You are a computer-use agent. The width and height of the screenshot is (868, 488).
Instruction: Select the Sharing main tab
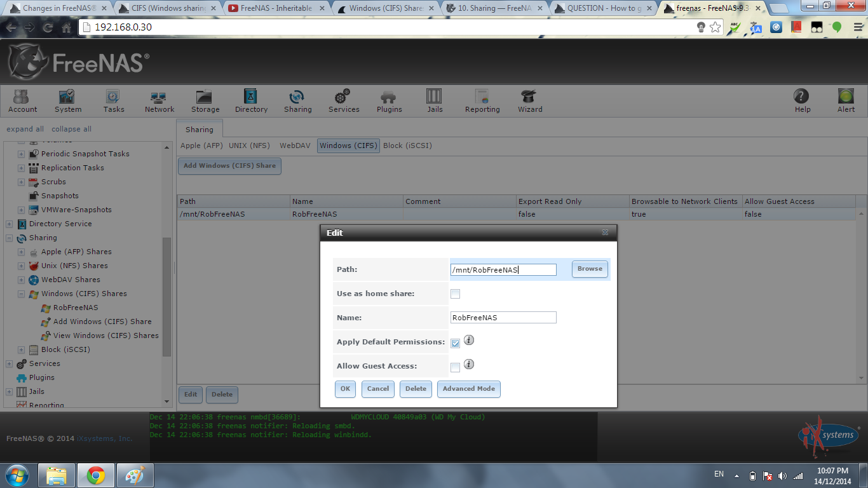[200, 129]
